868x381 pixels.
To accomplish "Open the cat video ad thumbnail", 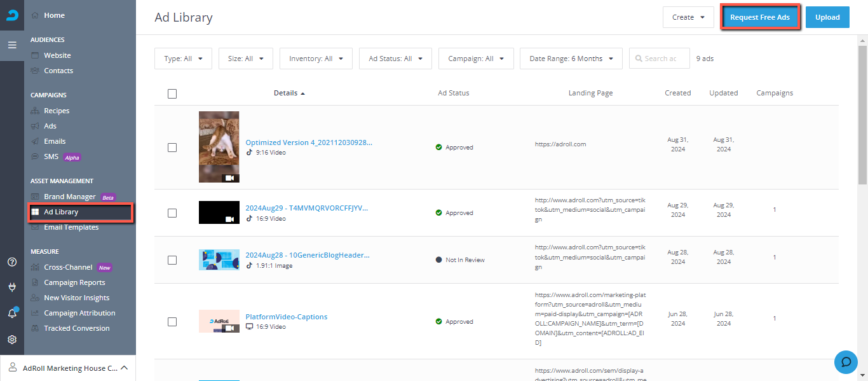I will click(219, 147).
